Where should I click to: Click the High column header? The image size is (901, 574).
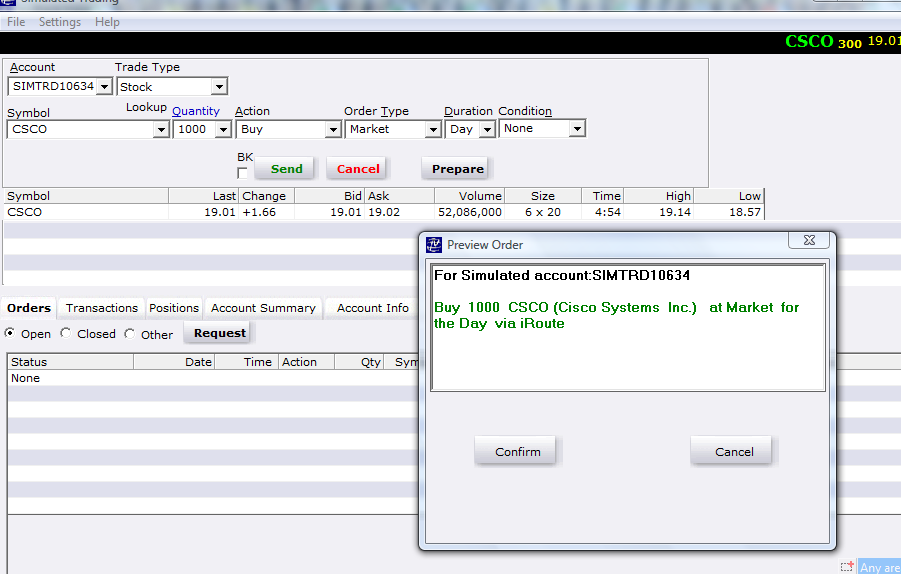659,196
